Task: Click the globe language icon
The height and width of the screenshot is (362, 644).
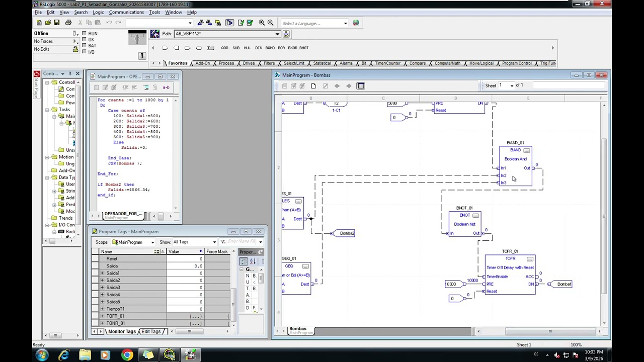Action: [356, 23]
